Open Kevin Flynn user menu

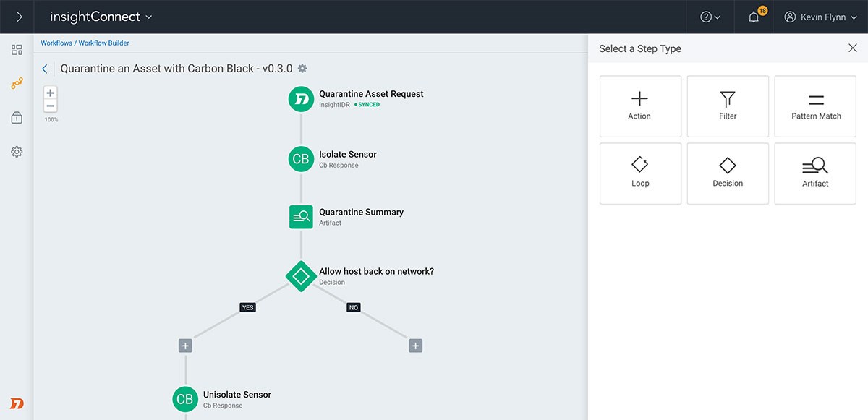click(x=820, y=17)
